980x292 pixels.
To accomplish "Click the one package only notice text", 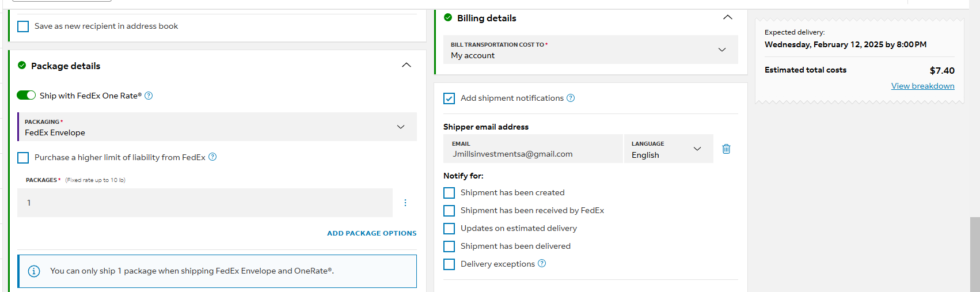I will click(x=192, y=271).
